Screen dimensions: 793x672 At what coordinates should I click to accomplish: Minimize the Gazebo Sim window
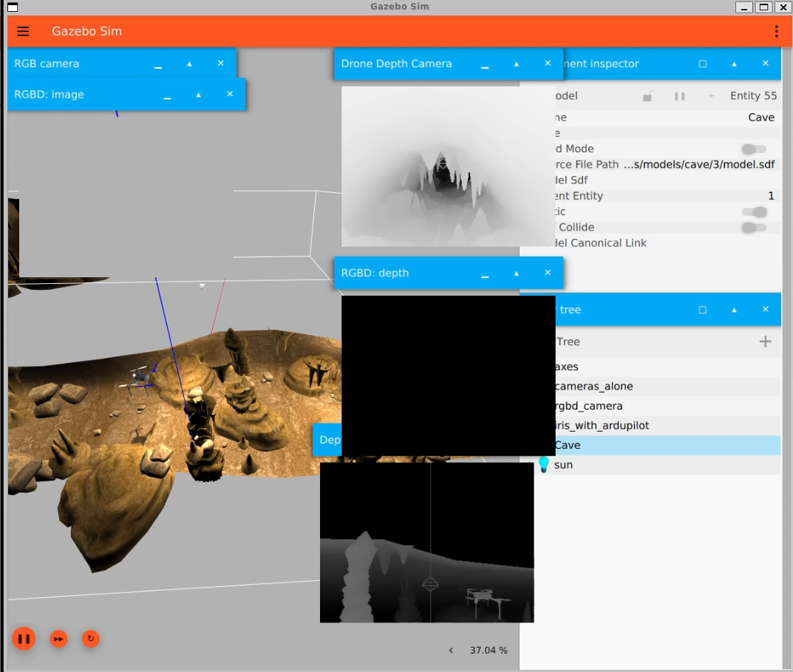pyautogui.click(x=743, y=7)
